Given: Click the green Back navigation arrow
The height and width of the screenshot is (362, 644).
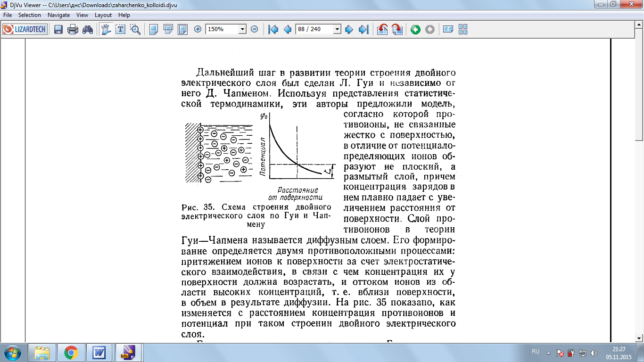Looking at the screenshot, I should [x=415, y=29].
